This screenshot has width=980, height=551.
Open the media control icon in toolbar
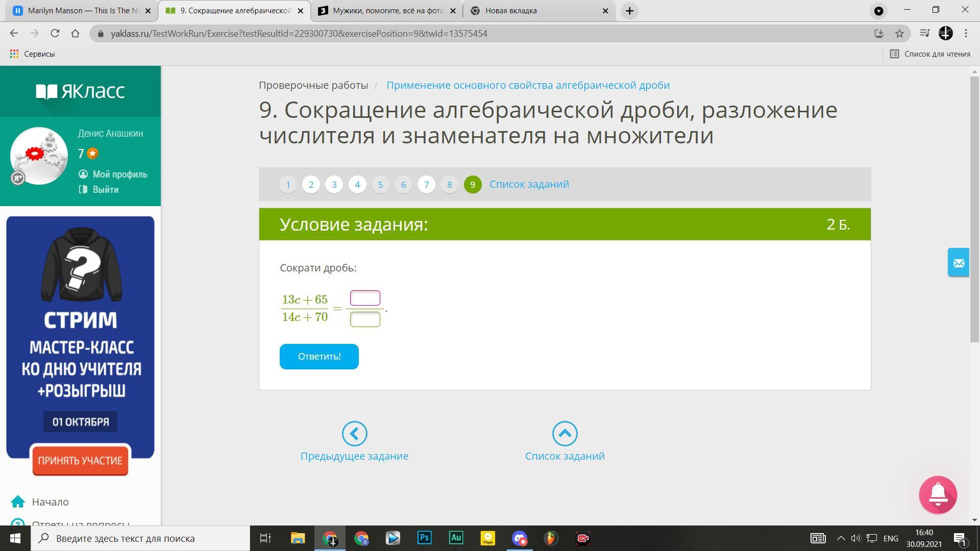pos(924,34)
